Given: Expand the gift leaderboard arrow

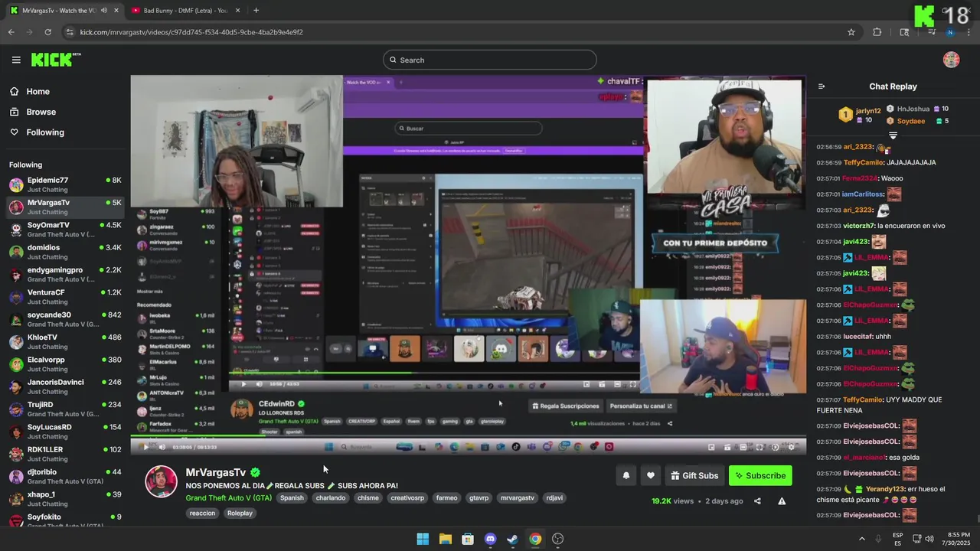Looking at the screenshot, I should [x=893, y=135].
